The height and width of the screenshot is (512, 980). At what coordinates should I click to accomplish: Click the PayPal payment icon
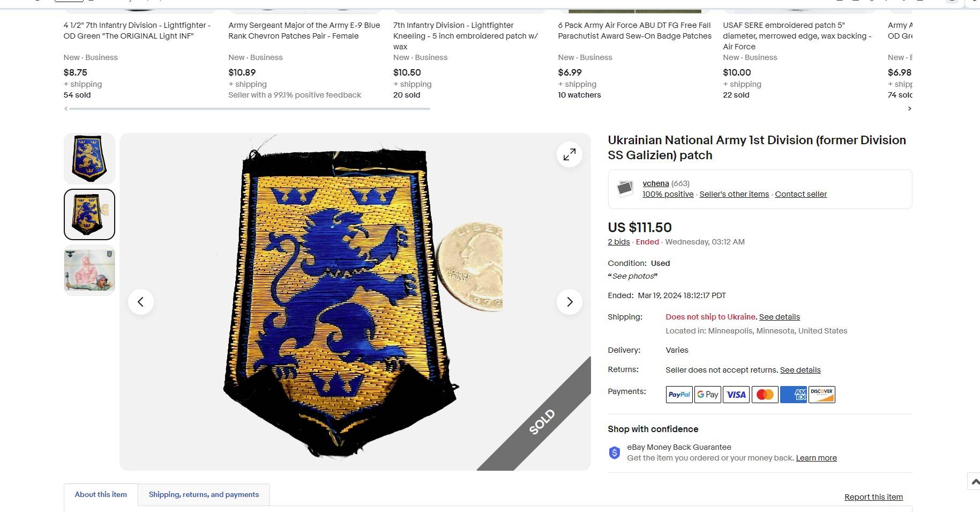pyautogui.click(x=679, y=395)
